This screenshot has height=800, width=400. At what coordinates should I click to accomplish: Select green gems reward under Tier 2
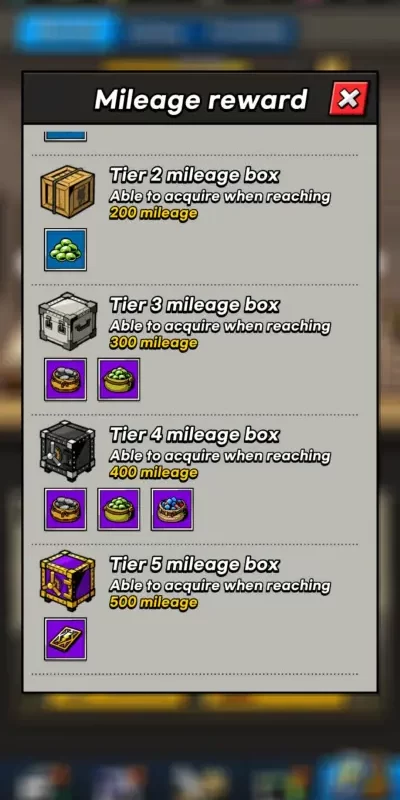(65, 249)
